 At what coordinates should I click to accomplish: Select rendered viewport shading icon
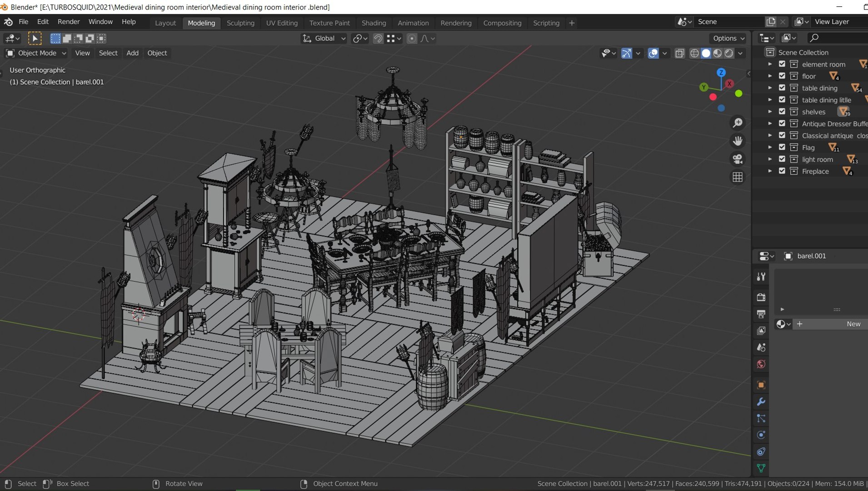(x=729, y=53)
